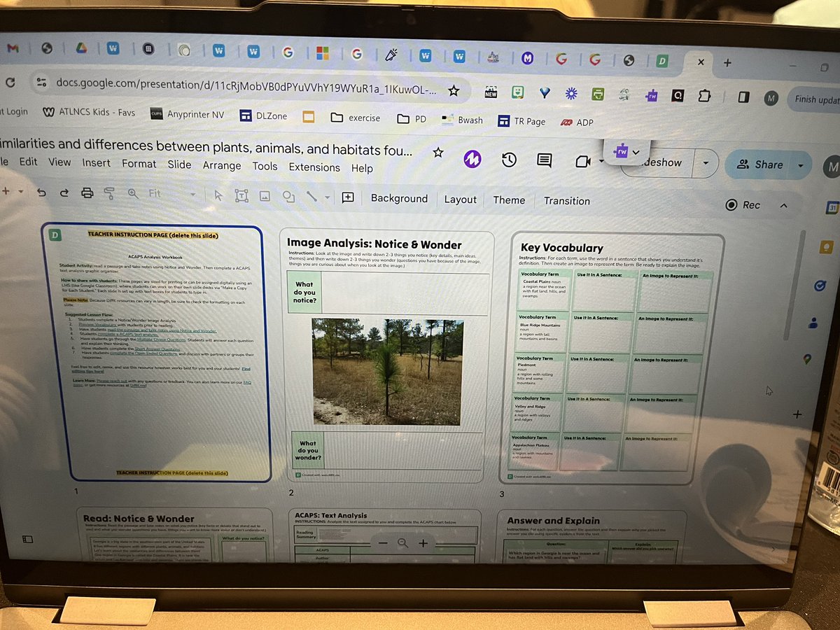Open the purple rw puzzle extension in toolbar
840x630 pixels.
pos(652,96)
